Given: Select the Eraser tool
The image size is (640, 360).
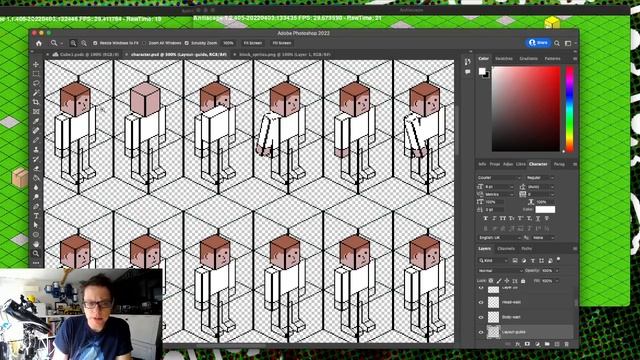Looking at the screenshot, I should point(36,169).
